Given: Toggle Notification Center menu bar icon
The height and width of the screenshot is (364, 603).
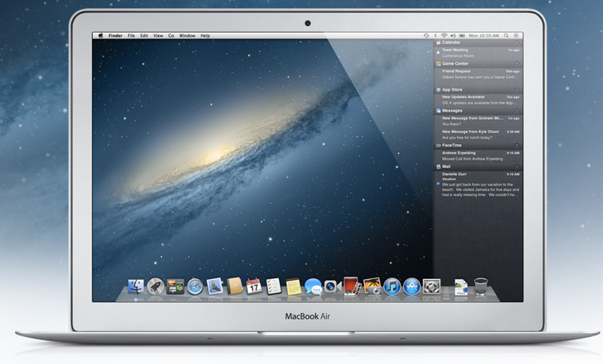Looking at the screenshot, I should 516,35.
